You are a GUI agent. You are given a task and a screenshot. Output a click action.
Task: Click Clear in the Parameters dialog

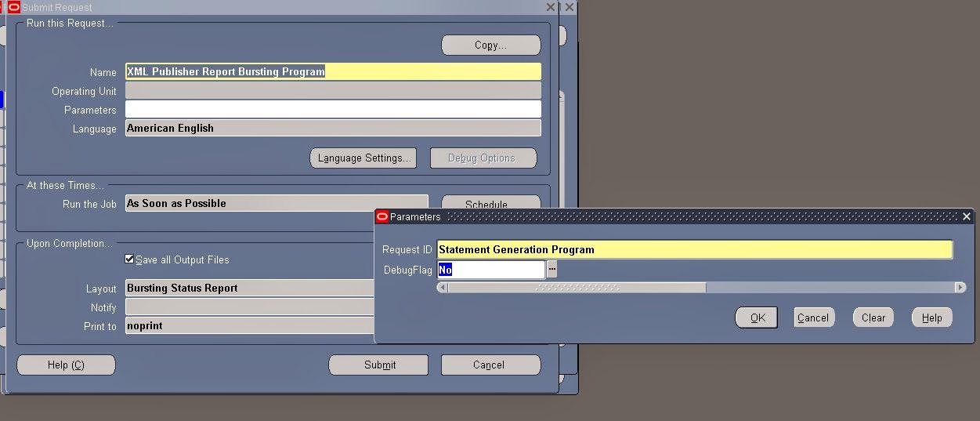click(x=873, y=318)
